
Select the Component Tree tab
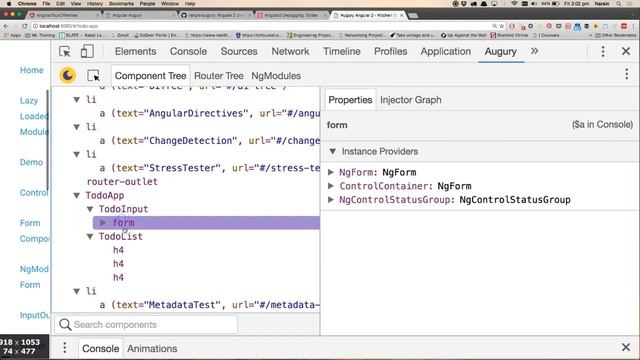(x=150, y=76)
